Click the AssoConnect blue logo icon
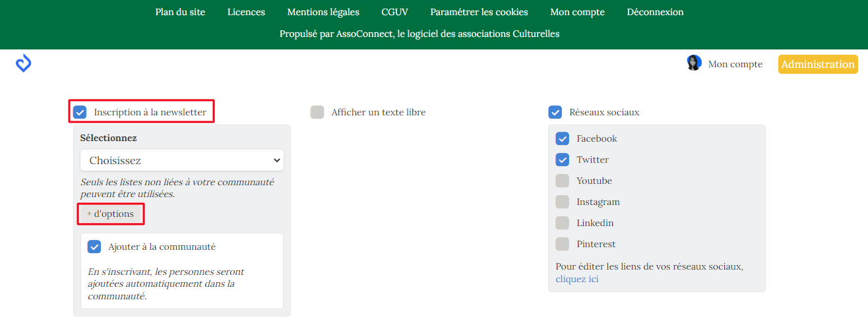The height and width of the screenshot is (325, 868). tap(24, 64)
